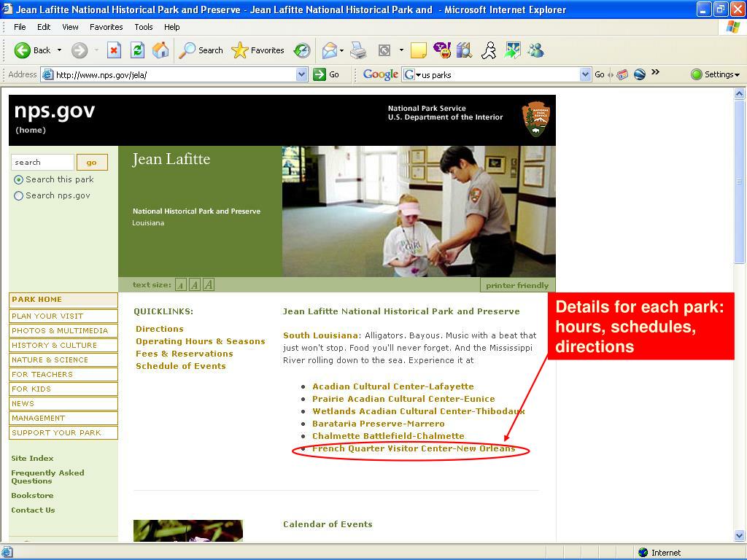The width and height of the screenshot is (747, 560).
Task: Select largest text size A icon
Action: tap(209, 285)
